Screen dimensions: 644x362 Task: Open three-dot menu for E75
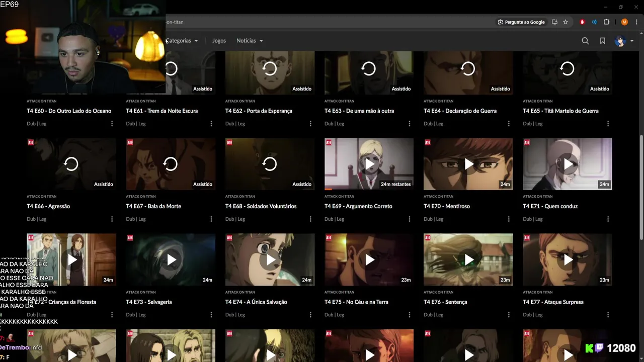(x=409, y=315)
